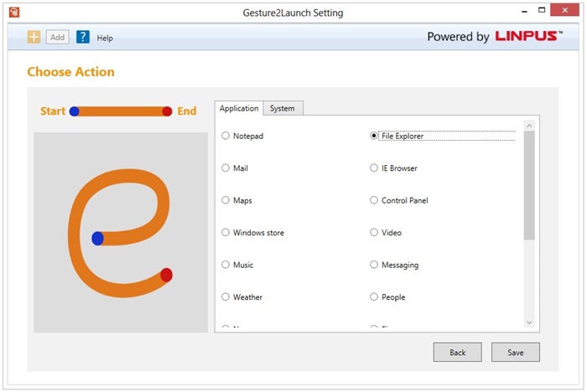Screen dimensions: 587x392
Task: Switch to the Application tab
Action: (x=239, y=109)
